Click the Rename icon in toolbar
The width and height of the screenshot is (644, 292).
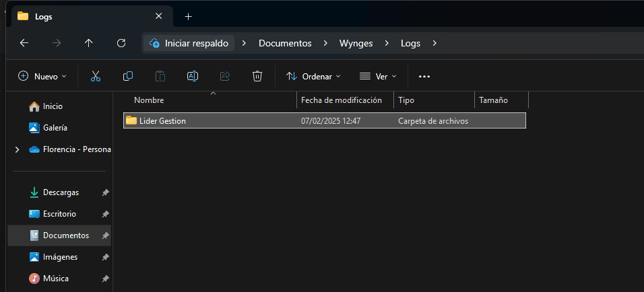coord(193,77)
